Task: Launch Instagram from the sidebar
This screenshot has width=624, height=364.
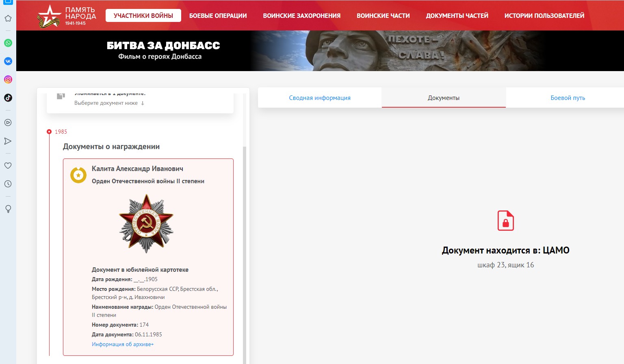Action: [8, 80]
